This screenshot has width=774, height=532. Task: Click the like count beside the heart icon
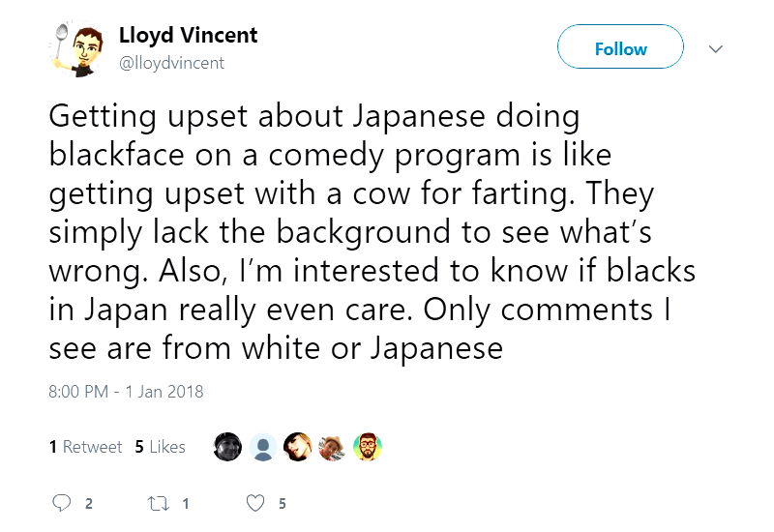click(x=282, y=504)
